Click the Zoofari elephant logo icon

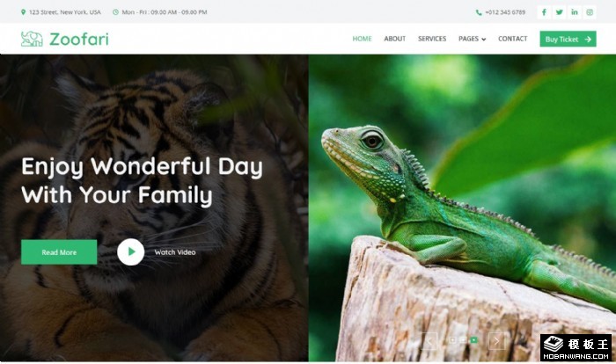pyautogui.click(x=32, y=39)
